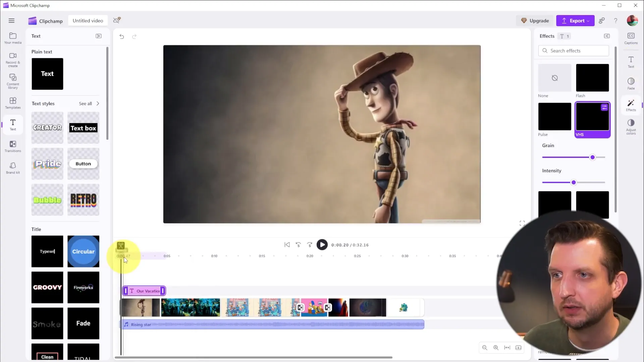Screen dimensions: 644x362
Task: Open the share/collaborate icon
Action: (x=602, y=21)
